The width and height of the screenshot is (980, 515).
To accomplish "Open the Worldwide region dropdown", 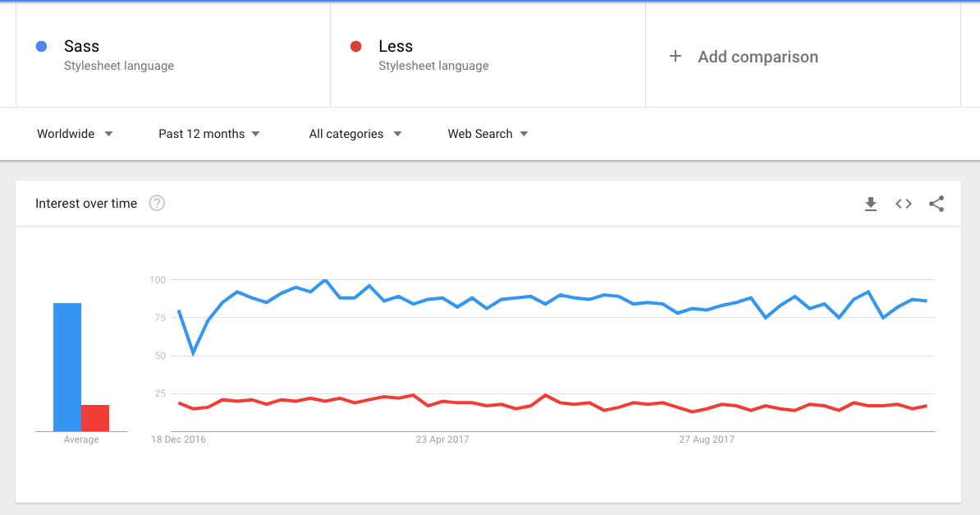I will coord(75,134).
